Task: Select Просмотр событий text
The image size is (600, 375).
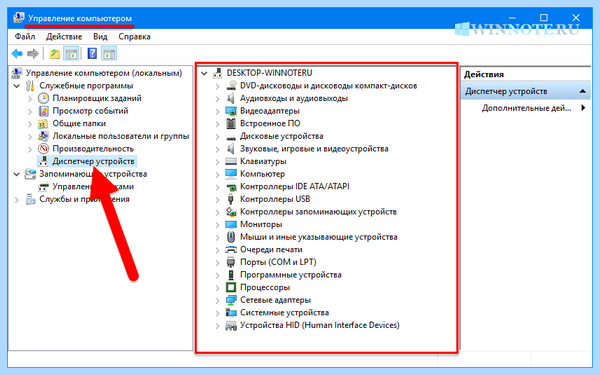Action: coord(90,111)
